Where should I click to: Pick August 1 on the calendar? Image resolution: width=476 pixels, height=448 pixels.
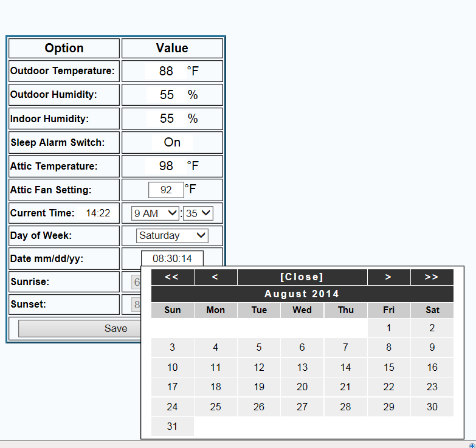[389, 328]
